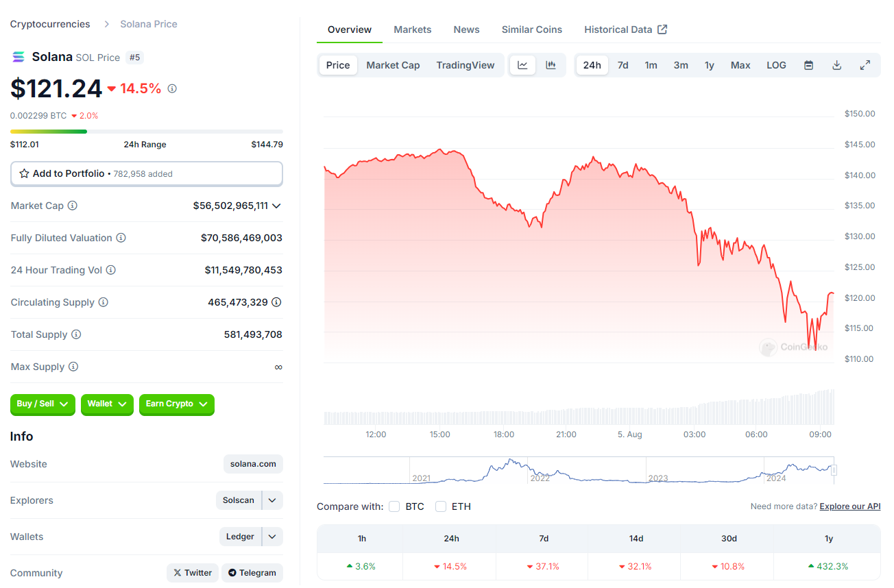The image size is (894, 588).
Task: Open the calendar date picker icon
Action: click(x=808, y=65)
